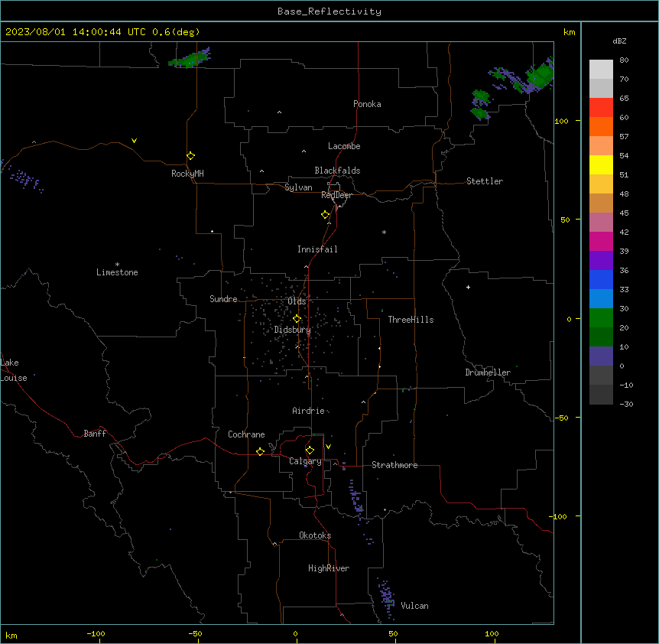Click the Strathmore town label
This screenshot has height=644, width=659.
point(394,465)
